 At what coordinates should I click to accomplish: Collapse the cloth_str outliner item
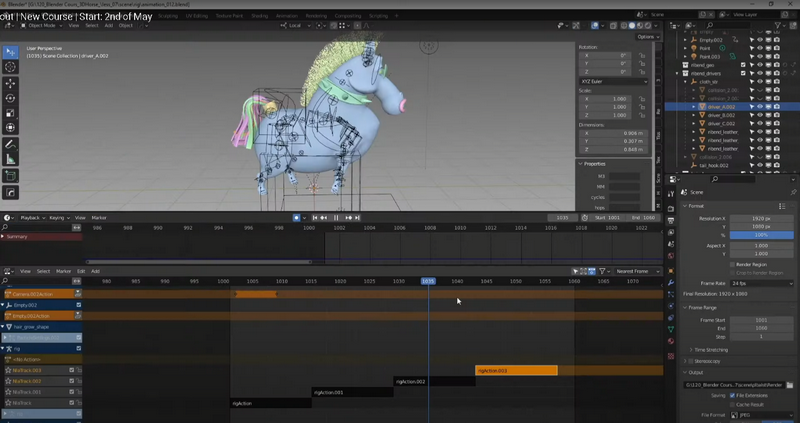coord(686,82)
